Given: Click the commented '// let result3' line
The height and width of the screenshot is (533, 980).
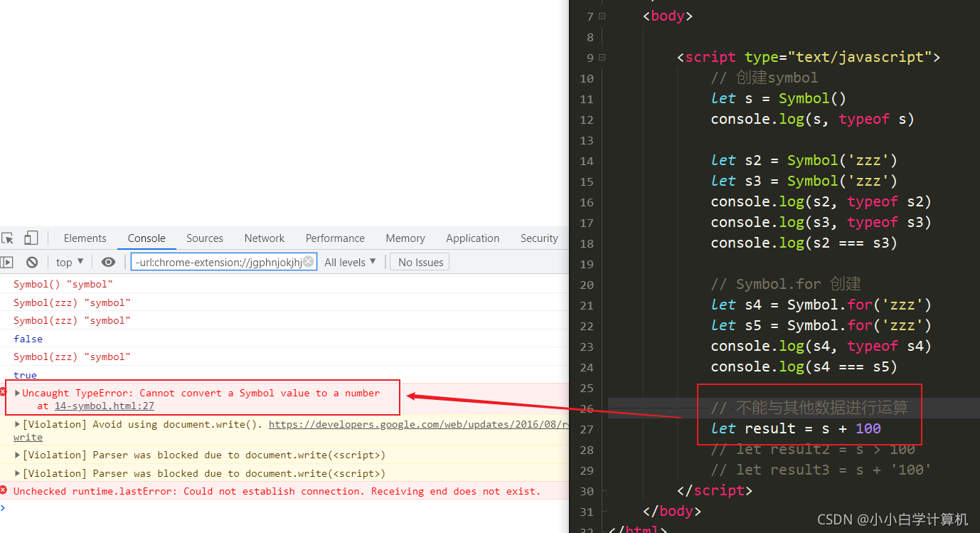Looking at the screenshot, I should tap(821, 470).
